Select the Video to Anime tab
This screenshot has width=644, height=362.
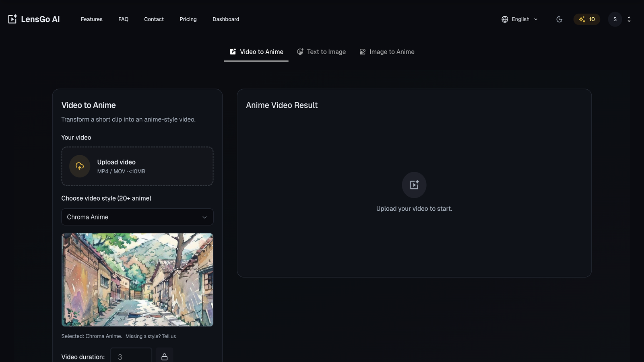pos(256,52)
